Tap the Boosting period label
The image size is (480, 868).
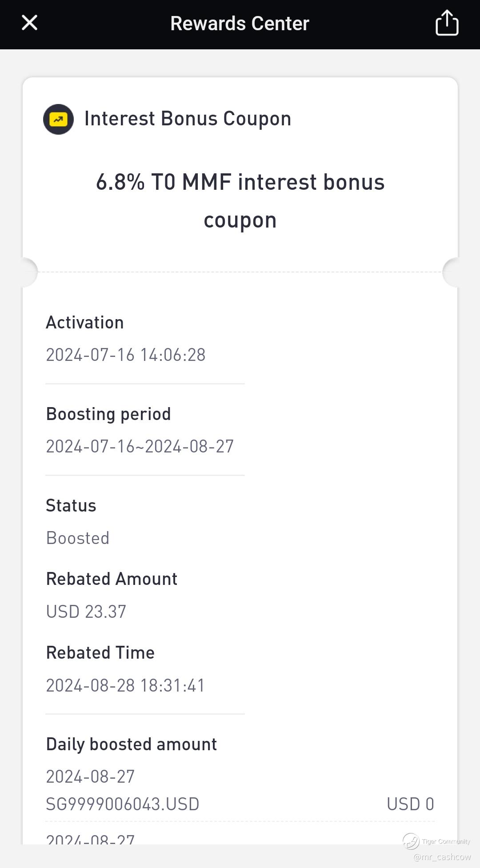point(108,414)
